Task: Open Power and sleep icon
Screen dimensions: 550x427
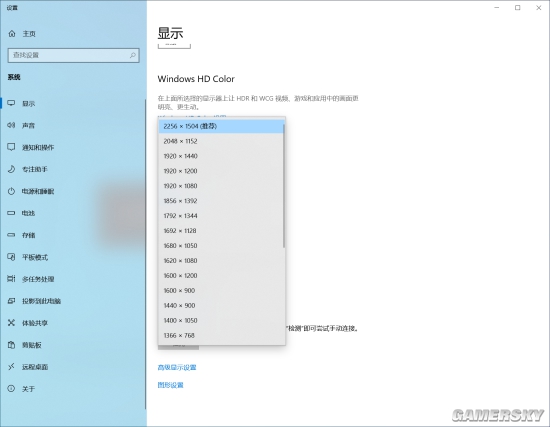Action: pyautogui.click(x=11, y=191)
